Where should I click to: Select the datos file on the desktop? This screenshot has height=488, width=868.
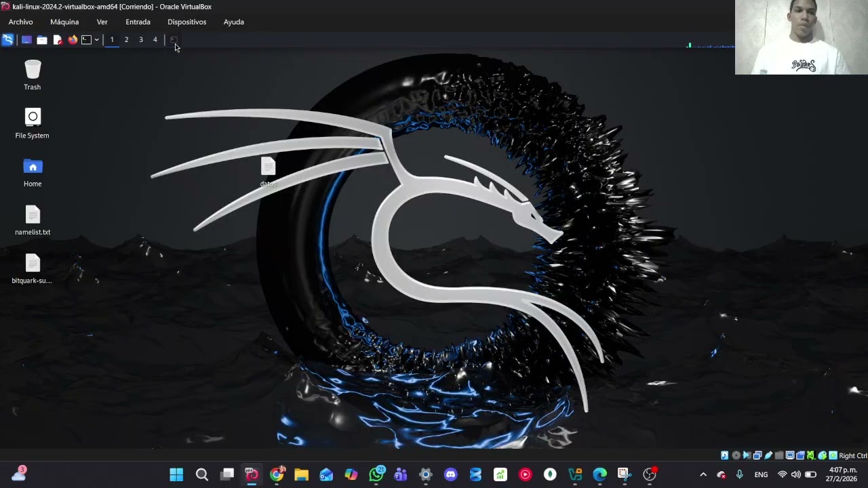tap(268, 172)
